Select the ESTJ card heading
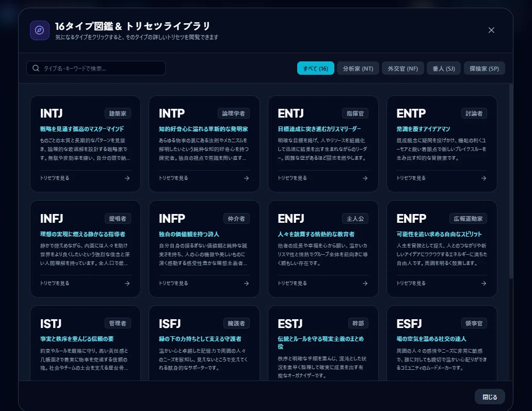532x411 pixels. (290, 324)
